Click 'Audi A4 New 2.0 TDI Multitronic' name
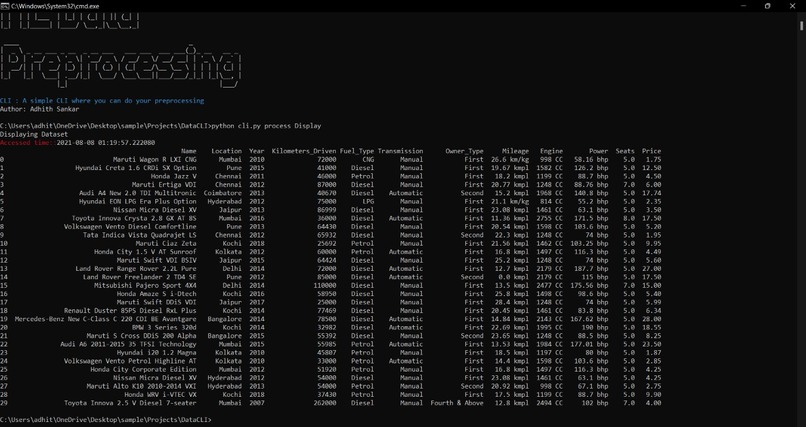Screen dimensions: 806x427 138,193
